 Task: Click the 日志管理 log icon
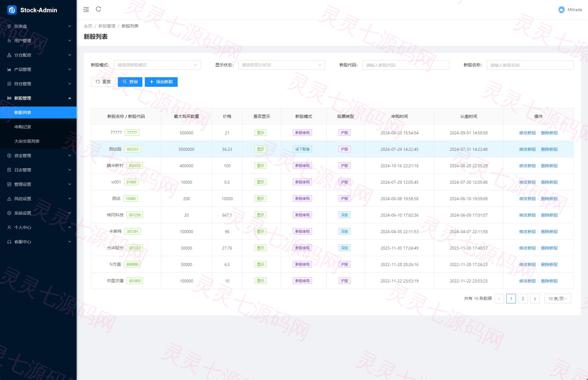coord(9,170)
